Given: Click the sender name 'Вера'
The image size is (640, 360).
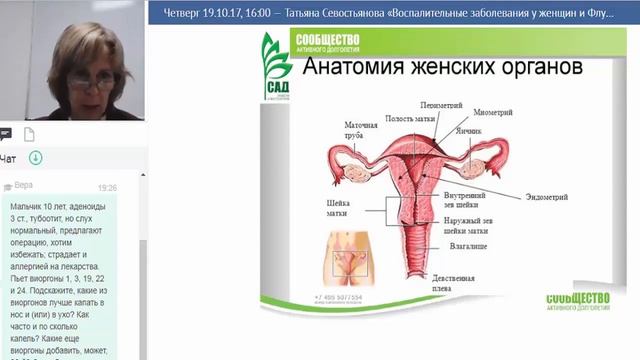Looking at the screenshot, I should [23, 185].
